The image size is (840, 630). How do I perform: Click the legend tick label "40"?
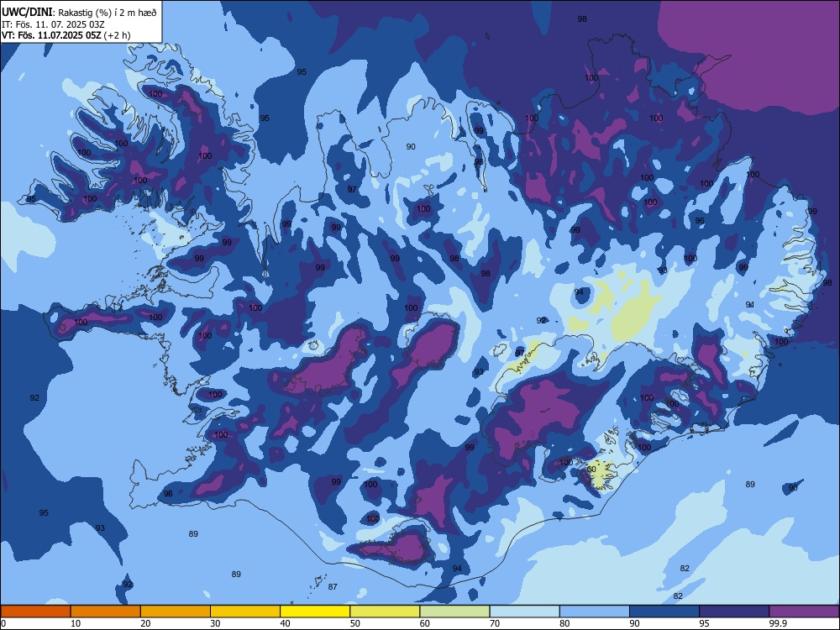285,623
